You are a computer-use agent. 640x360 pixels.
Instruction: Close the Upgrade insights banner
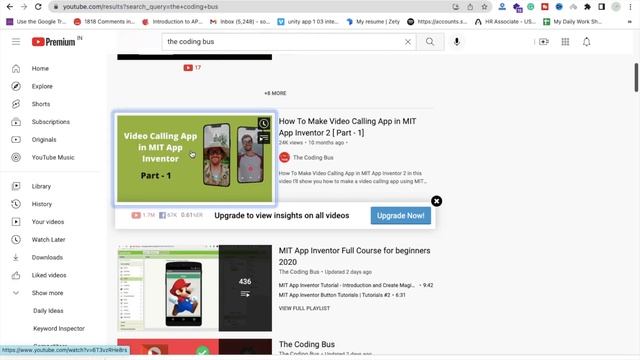[x=436, y=201]
